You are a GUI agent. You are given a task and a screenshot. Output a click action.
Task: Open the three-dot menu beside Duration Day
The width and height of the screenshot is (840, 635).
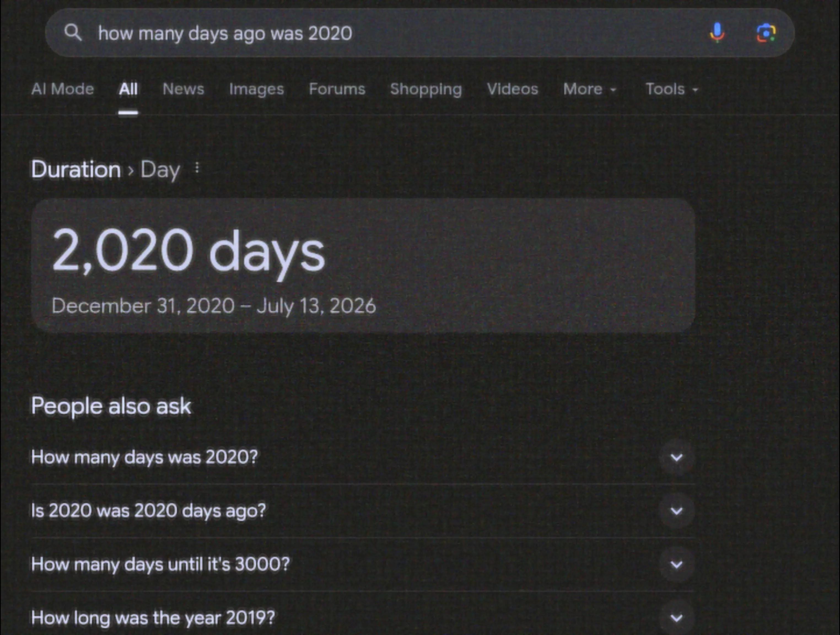197,168
